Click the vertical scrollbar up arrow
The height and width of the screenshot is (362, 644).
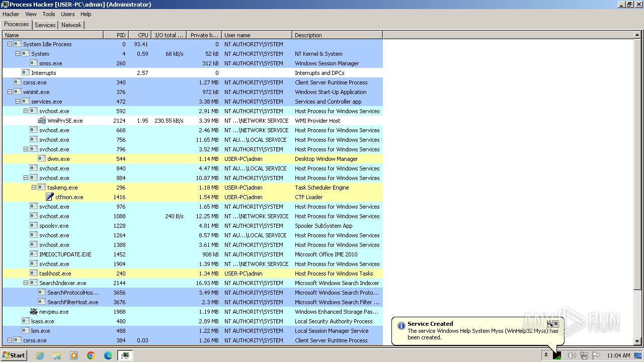637,35
